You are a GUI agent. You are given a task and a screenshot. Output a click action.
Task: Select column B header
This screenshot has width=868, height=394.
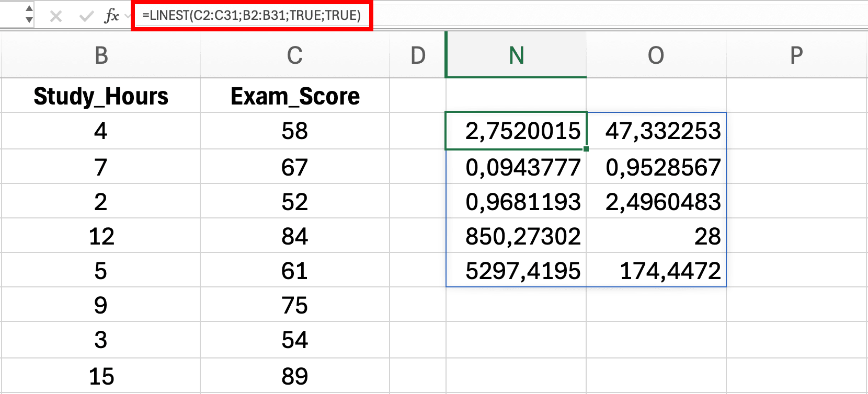coord(101,55)
